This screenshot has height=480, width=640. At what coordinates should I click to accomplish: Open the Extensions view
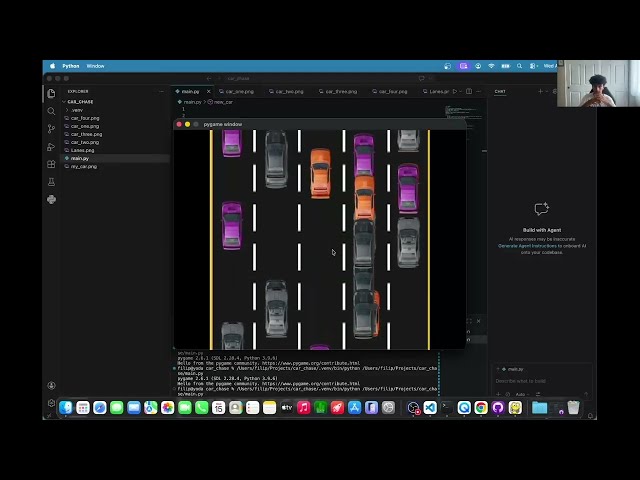coord(51,164)
